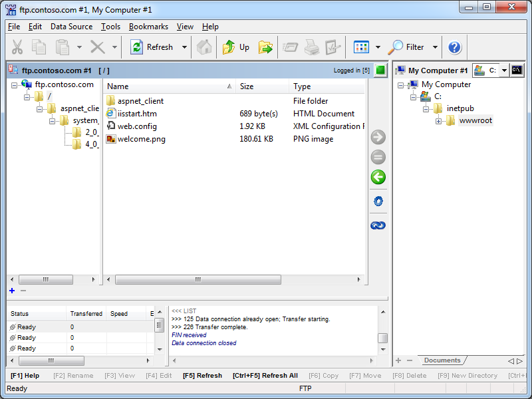532x399 pixels.
Task: Click the home folder toolbar icon
Action: 205,47
